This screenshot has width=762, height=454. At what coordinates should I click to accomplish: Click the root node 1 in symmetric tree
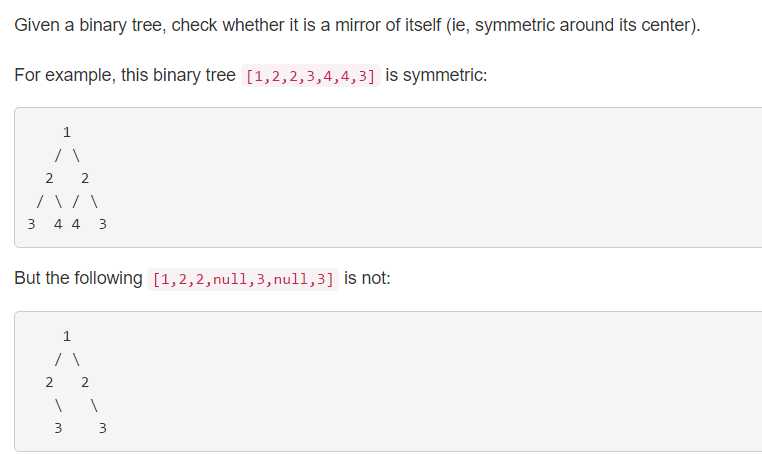click(67, 132)
